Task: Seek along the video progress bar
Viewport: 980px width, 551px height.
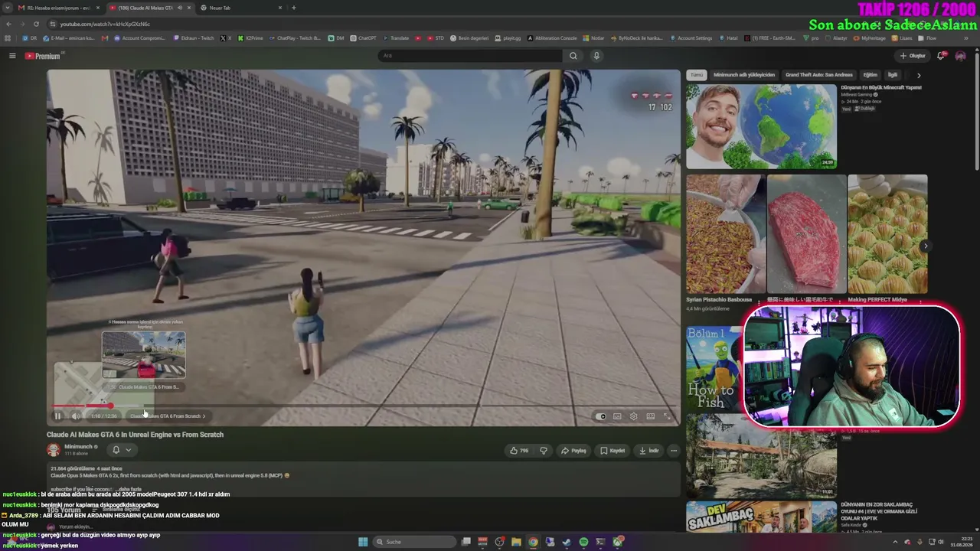Action: [363, 406]
